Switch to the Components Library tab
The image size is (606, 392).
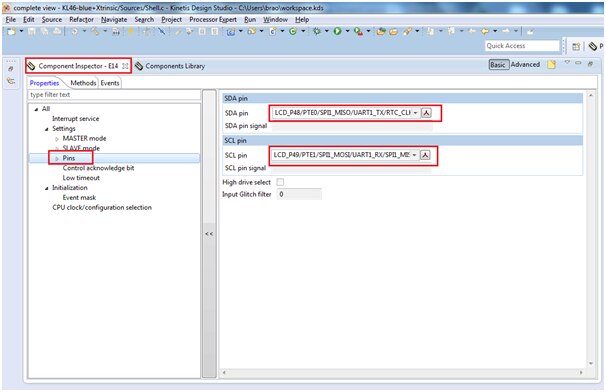(x=170, y=66)
